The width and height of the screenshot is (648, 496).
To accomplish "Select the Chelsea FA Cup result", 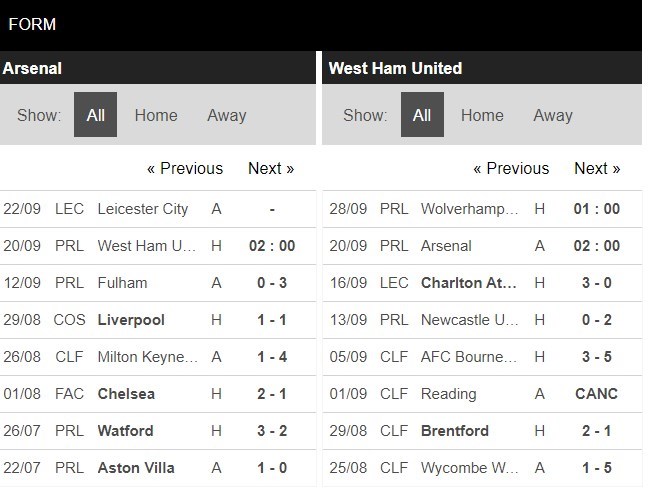I will point(126,394).
